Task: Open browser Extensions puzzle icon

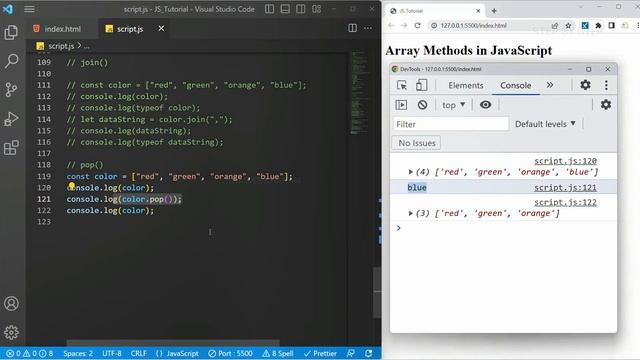Action: click(x=598, y=26)
